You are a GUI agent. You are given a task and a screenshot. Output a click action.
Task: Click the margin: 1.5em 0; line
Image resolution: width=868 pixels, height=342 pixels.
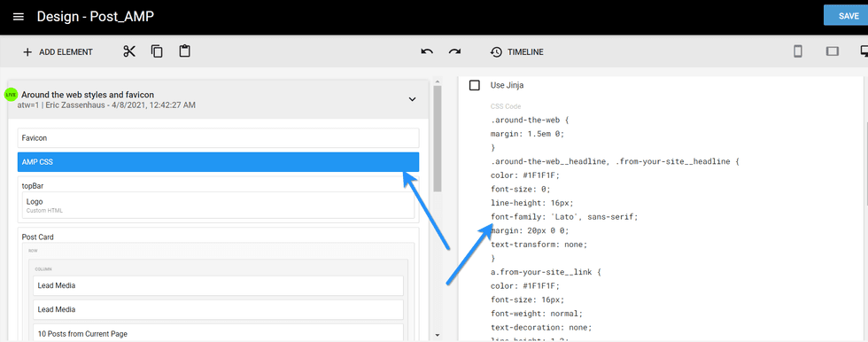(x=528, y=134)
